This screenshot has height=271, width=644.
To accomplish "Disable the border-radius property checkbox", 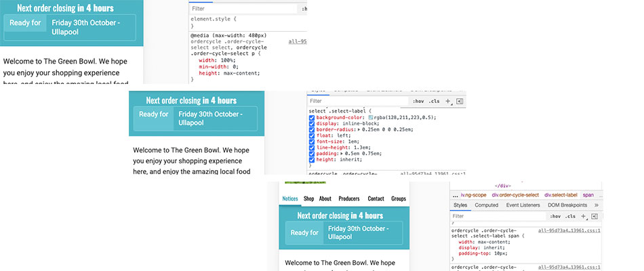I will (312, 129).
